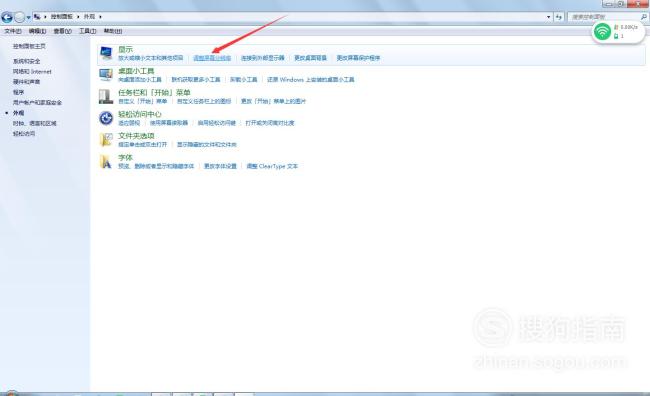This screenshot has width=650, height=396.
Task: Expand the arrow after 控制面板 breadcrumb
Action: point(78,17)
